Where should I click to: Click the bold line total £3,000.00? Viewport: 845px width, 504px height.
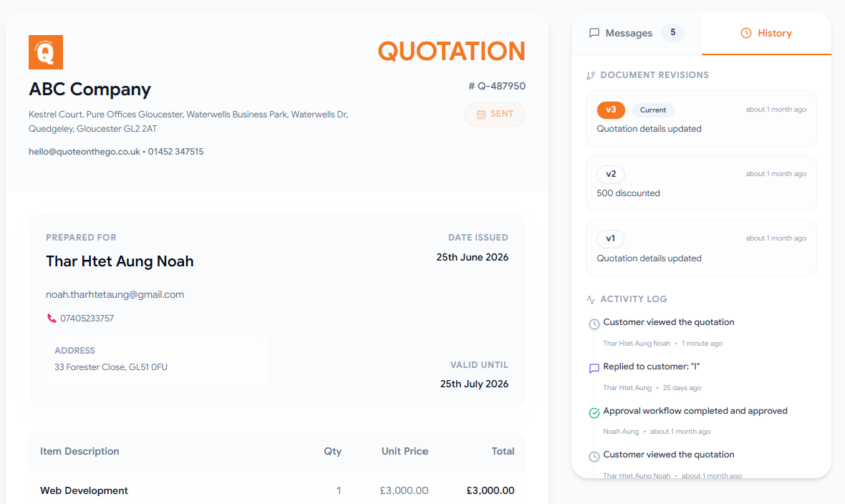[491, 490]
